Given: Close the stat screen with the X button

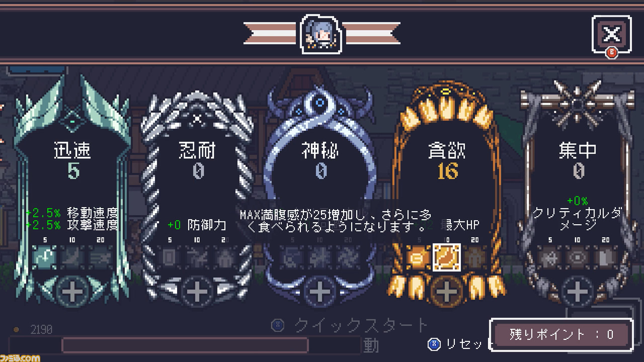Looking at the screenshot, I should click(611, 34).
